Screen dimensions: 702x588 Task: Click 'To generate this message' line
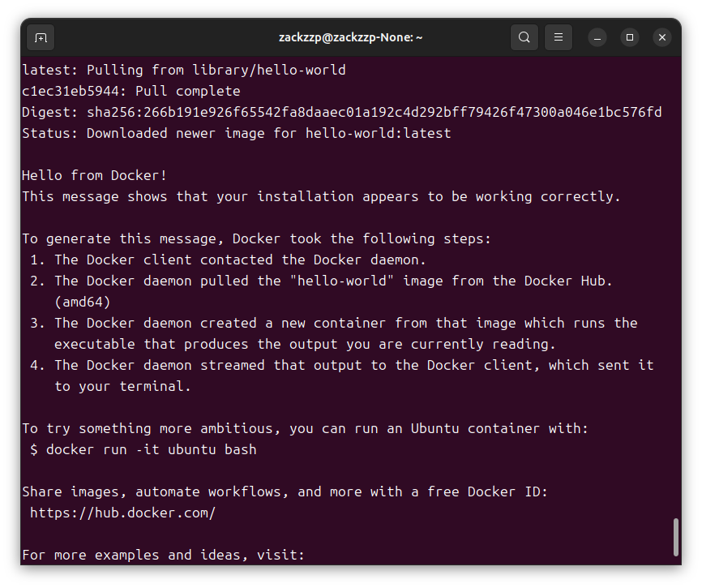point(256,238)
